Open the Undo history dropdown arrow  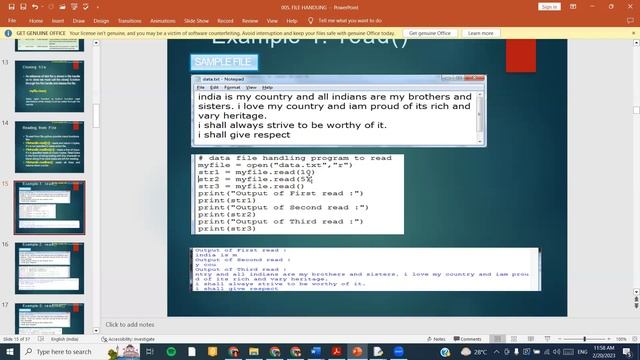pos(42,7)
